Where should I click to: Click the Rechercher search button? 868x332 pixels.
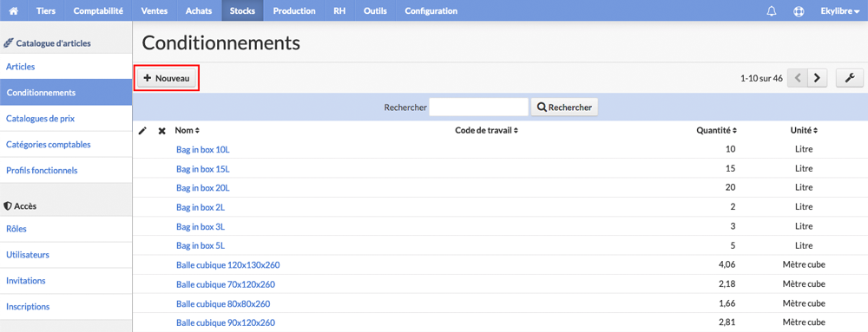pyautogui.click(x=564, y=107)
